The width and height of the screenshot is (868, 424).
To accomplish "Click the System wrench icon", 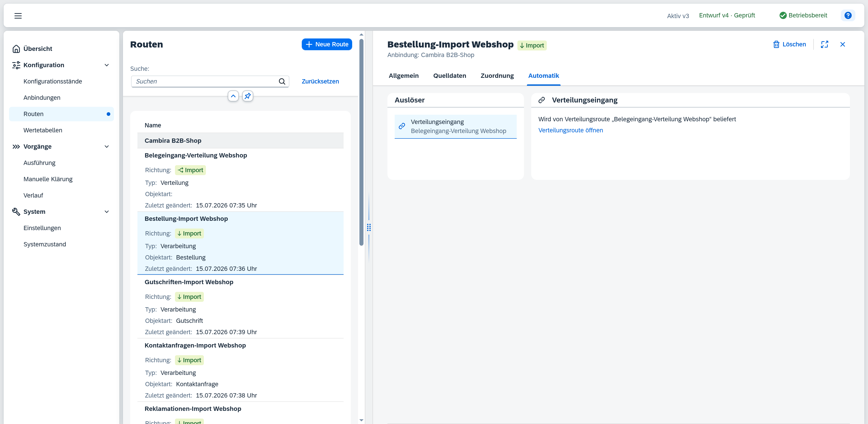I will click(x=16, y=212).
